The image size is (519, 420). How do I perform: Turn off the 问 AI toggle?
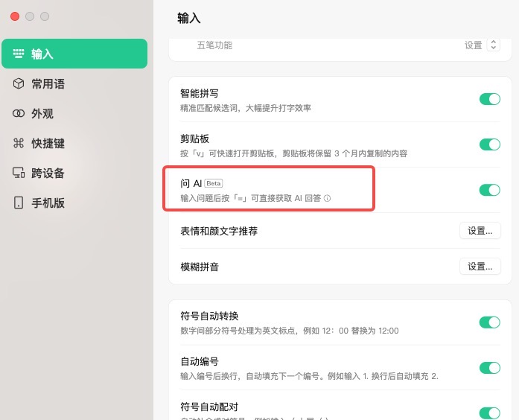coord(489,190)
